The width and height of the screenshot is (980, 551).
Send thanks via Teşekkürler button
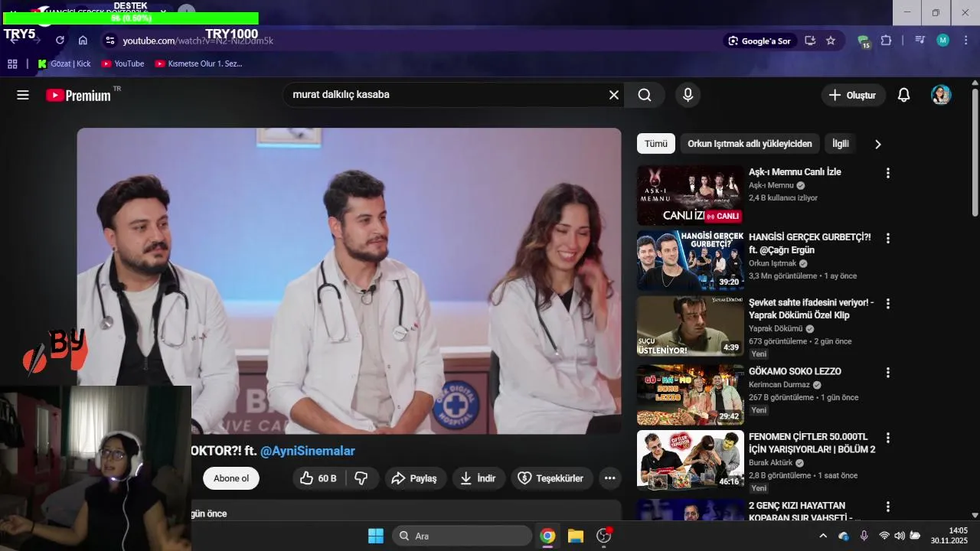click(x=551, y=478)
